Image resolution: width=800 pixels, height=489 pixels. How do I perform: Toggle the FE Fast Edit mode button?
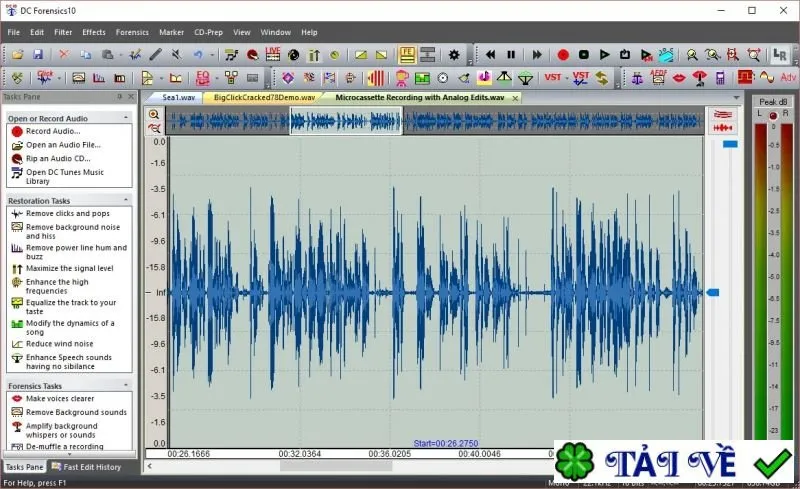(x=407, y=55)
